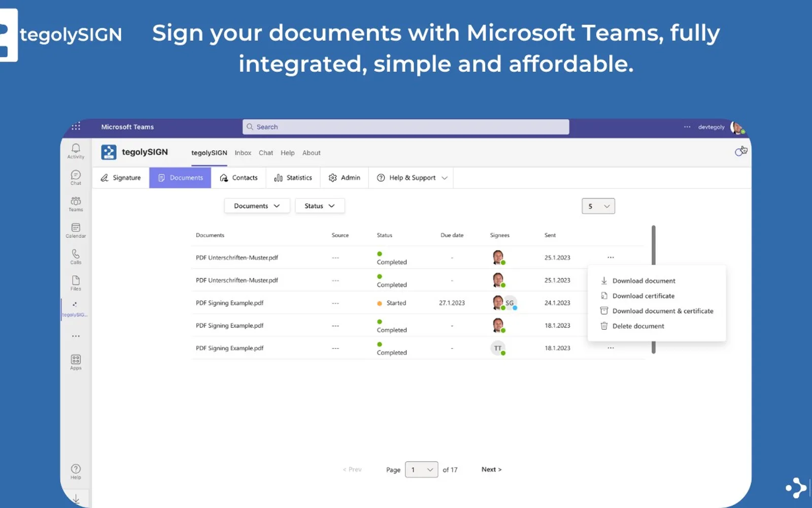This screenshot has width=812, height=508.
Task: Select the Documents tab
Action: pos(180,178)
